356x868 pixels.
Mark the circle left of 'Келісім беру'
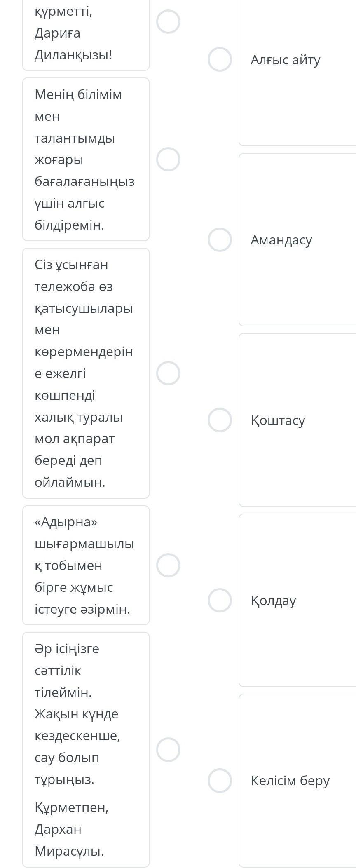pyautogui.click(x=220, y=781)
